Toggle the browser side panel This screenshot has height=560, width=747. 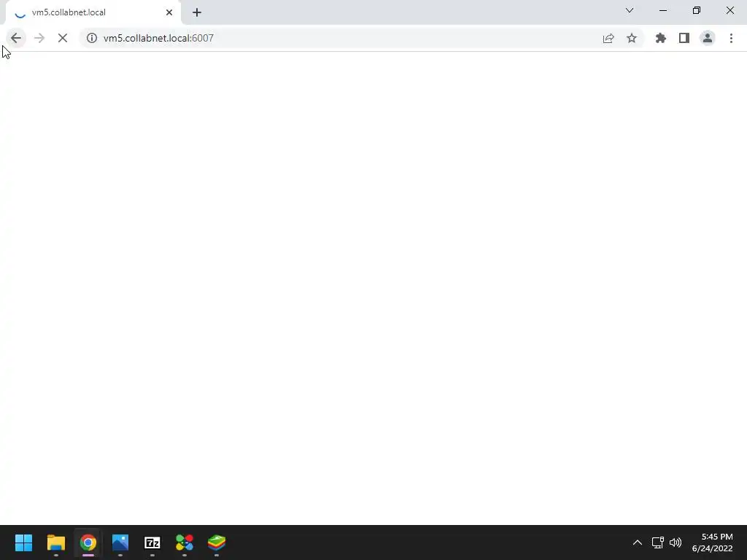684,38
